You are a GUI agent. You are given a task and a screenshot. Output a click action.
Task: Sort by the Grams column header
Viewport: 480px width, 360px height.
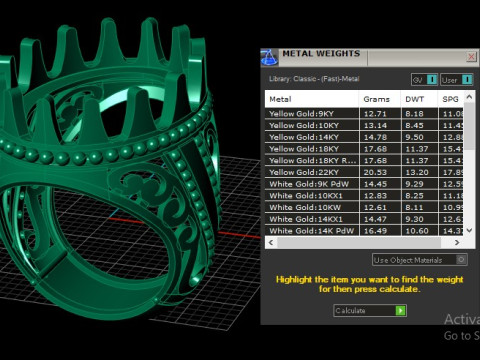tap(380, 99)
